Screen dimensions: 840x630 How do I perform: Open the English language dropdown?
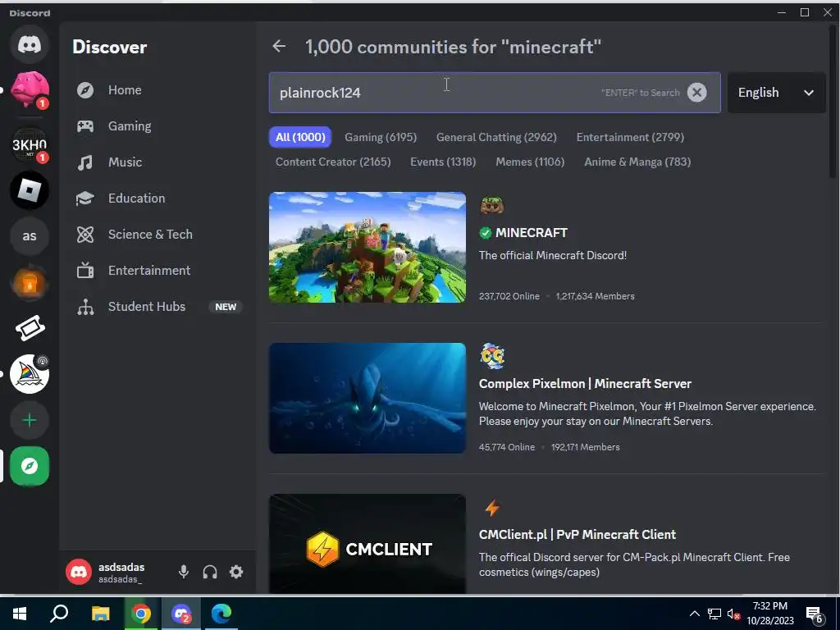776,93
